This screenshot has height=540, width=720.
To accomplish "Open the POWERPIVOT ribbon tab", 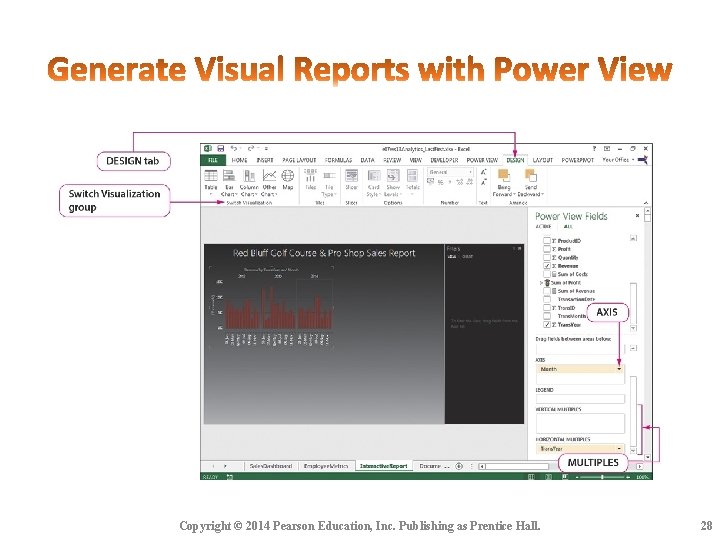I will click(x=578, y=160).
